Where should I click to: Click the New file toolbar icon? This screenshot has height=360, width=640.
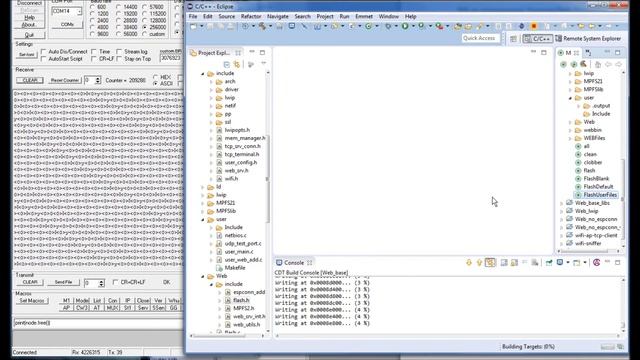point(193,26)
